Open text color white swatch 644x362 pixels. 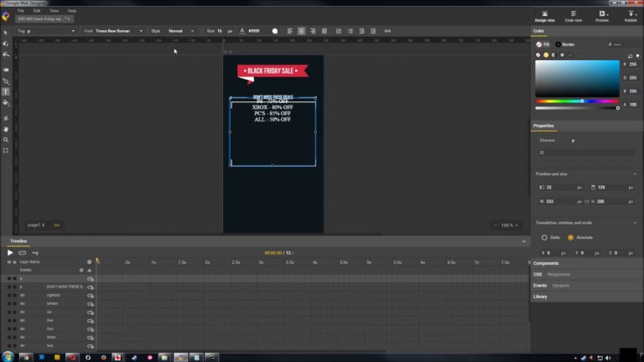pyautogui.click(x=275, y=31)
